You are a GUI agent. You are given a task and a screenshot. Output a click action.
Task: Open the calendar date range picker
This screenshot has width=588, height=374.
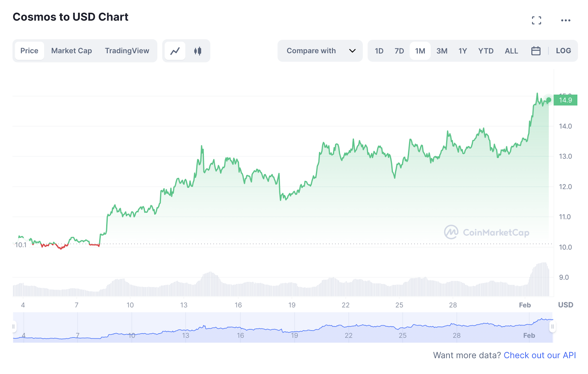click(x=536, y=51)
